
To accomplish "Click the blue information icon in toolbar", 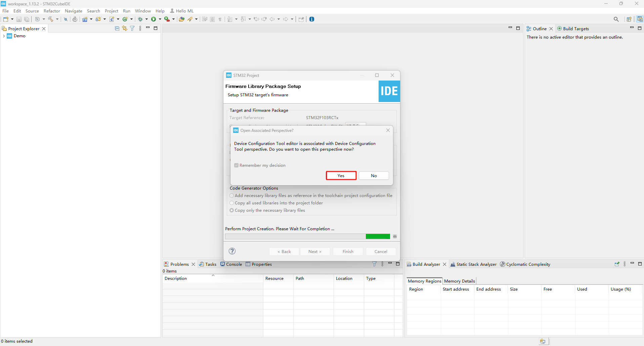I will click(312, 19).
